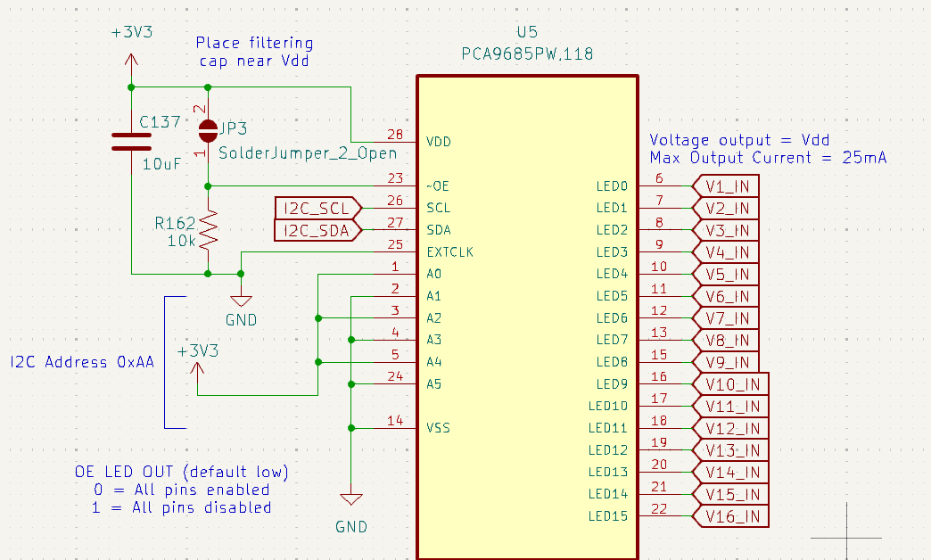Viewport: 931px width, 560px height.
Task: Select the R162 10k resistor symbol
Action: pos(208,228)
